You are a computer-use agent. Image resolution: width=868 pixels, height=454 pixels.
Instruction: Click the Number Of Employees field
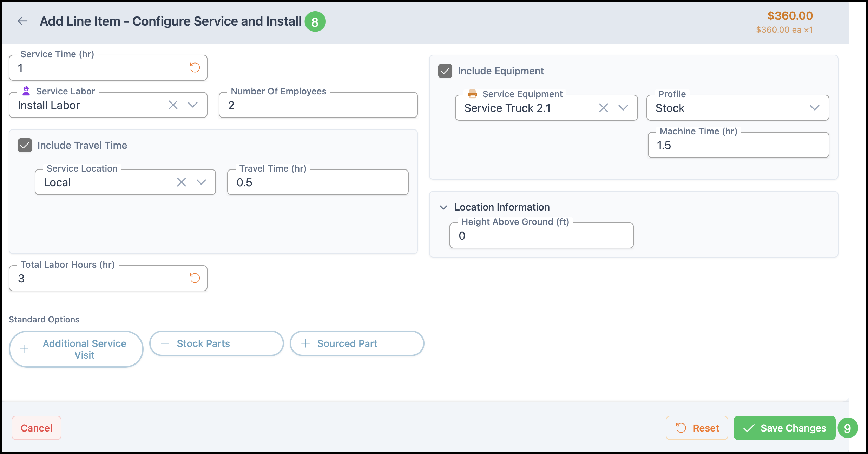pyautogui.click(x=318, y=105)
